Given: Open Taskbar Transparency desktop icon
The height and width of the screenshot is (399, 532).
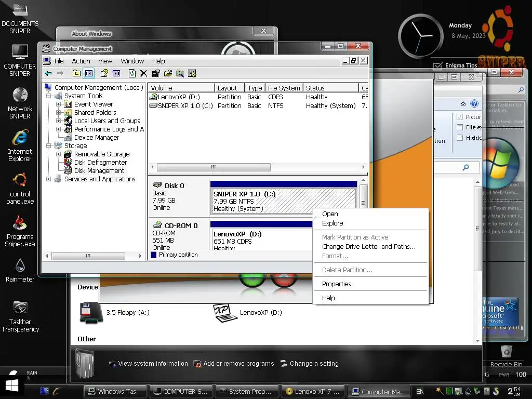Looking at the screenshot, I should click(20, 316).
